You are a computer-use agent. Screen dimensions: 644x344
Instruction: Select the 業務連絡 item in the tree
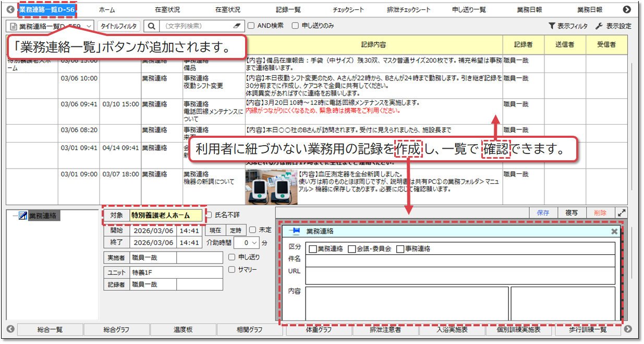tap(44, 216)
